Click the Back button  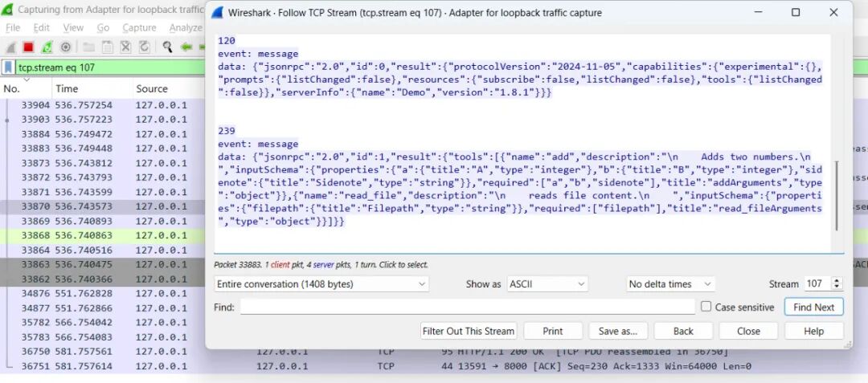coord(683,331)
